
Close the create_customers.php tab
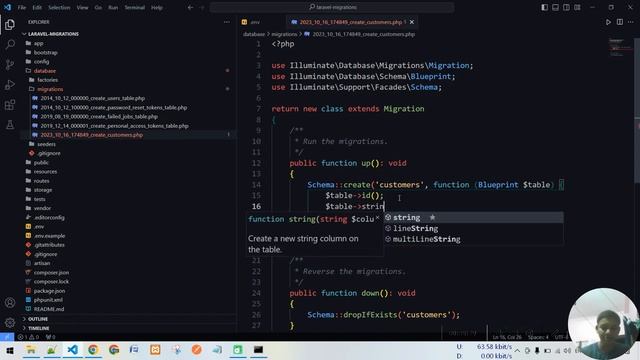point(412,22)
